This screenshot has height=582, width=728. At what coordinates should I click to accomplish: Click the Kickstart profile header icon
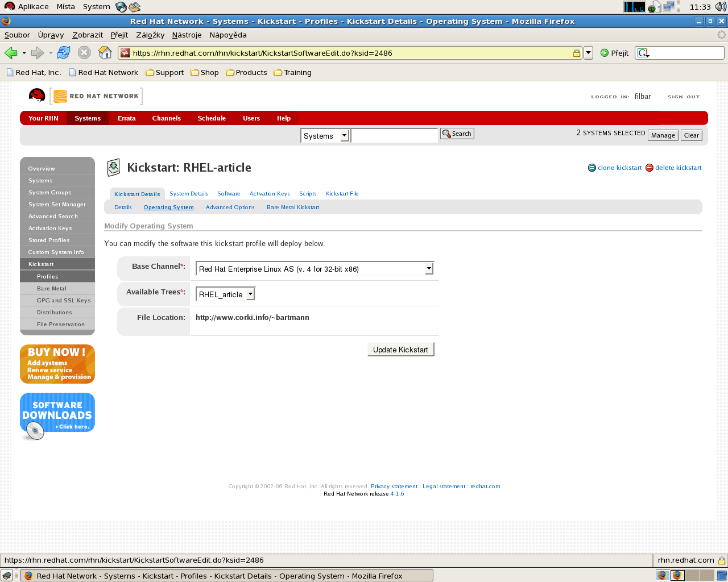[114, 168]
